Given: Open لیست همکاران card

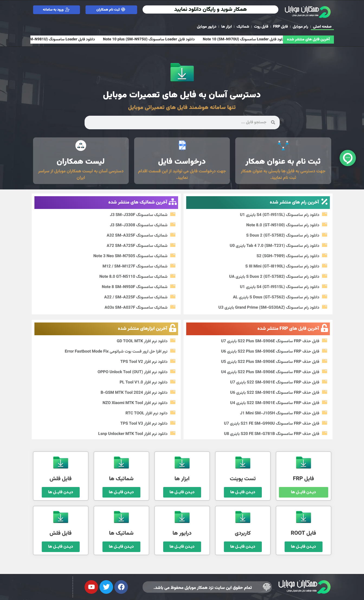Looking at the screenshot, I should coord(81,161).
